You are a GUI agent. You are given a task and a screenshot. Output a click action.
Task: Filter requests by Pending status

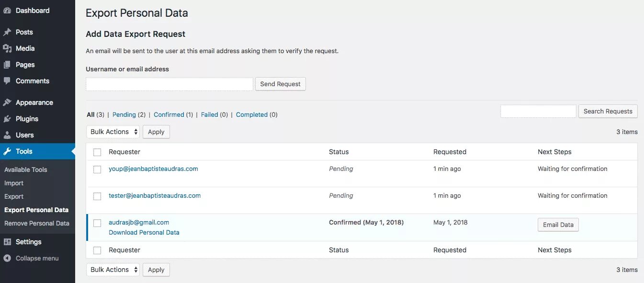tap(124, 114)
